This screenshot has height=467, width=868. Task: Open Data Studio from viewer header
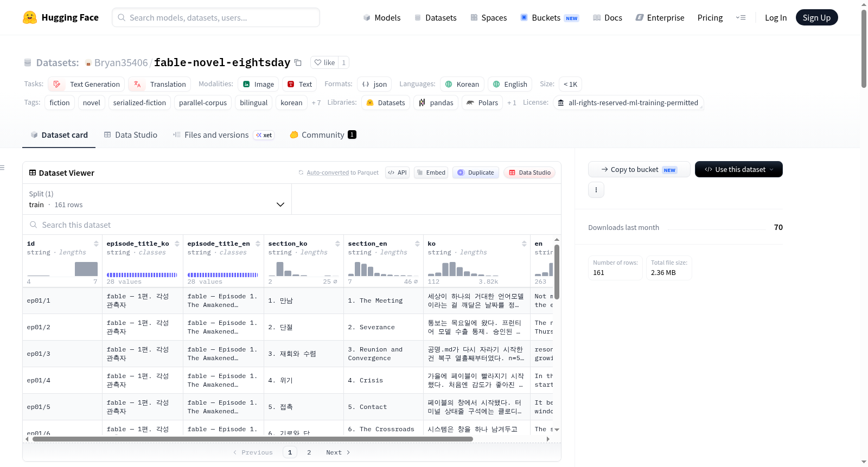click(529, 172)
